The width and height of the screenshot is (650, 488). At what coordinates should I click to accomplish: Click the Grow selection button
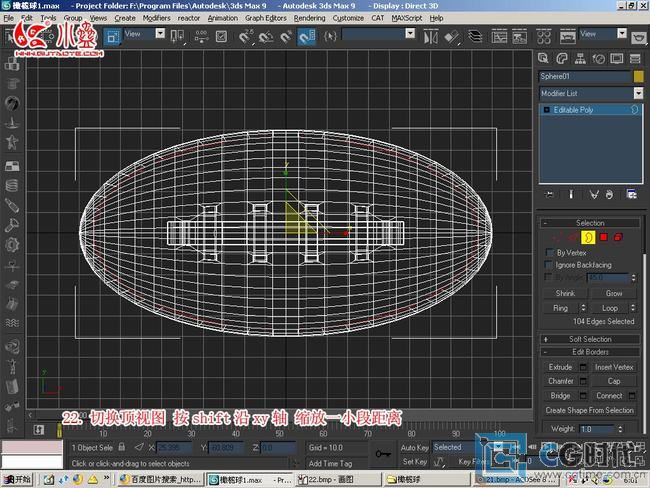click(x=614, y=294)
